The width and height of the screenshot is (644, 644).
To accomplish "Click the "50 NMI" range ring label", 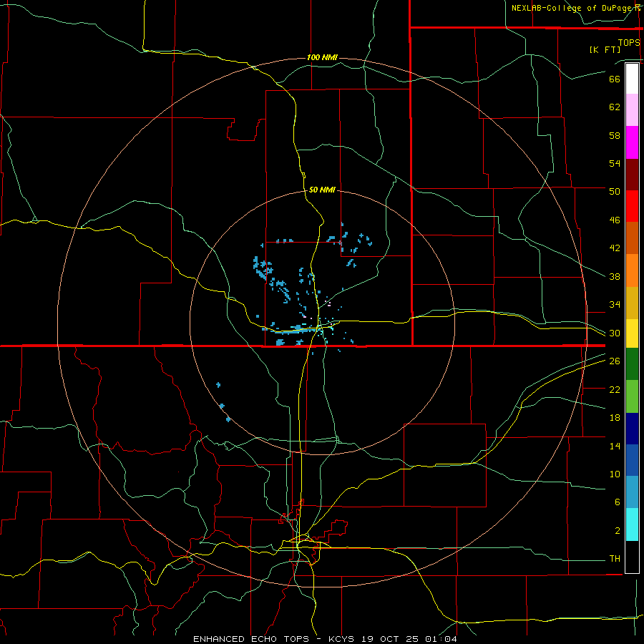I will click(322, 190).
